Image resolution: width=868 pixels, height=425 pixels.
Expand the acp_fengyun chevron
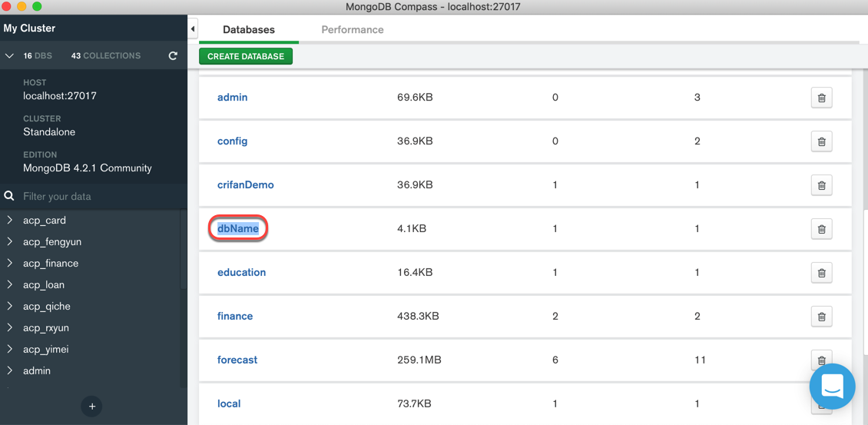pyautogui.click(x=9, y=242)
